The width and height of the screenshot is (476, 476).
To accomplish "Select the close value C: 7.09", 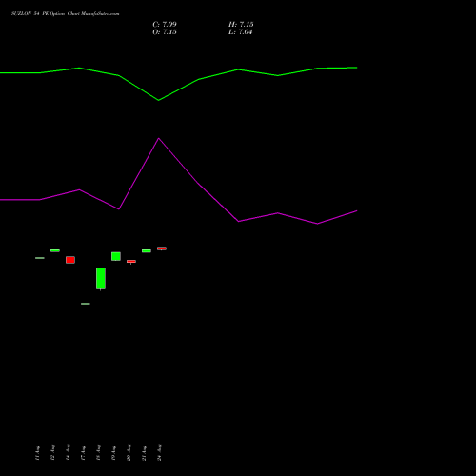I will pos(165,25).
